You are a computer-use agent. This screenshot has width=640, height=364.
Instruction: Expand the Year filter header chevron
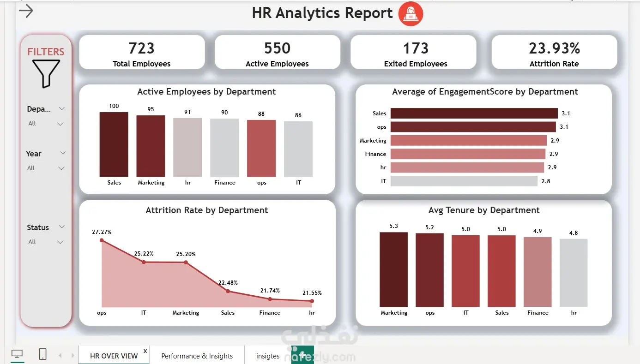[62, 153]
